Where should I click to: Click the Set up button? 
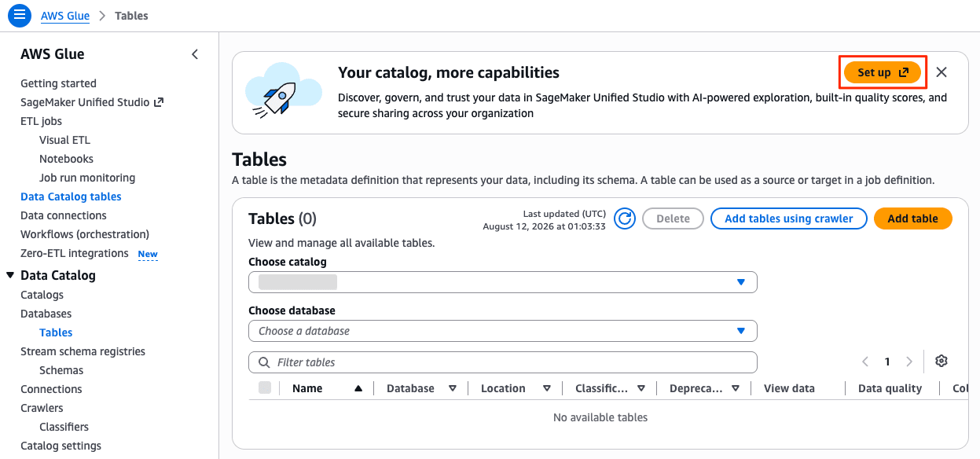(883, 72)
